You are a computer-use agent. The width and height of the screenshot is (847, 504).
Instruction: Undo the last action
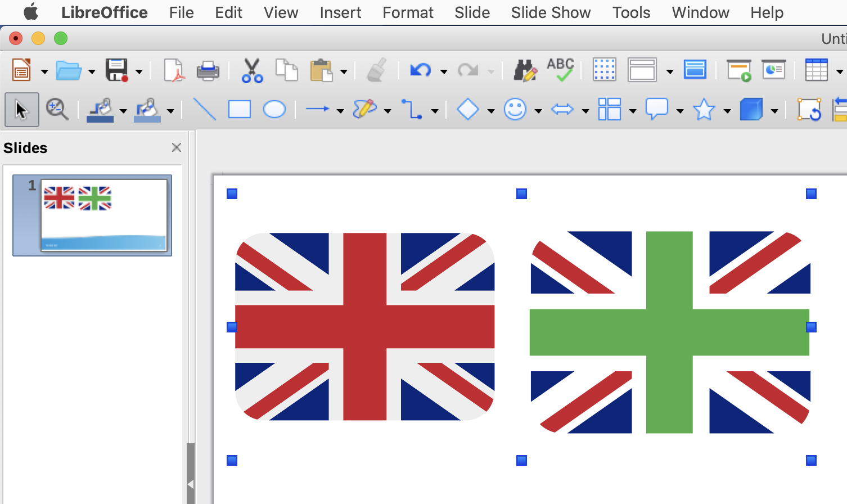(421, 71)
